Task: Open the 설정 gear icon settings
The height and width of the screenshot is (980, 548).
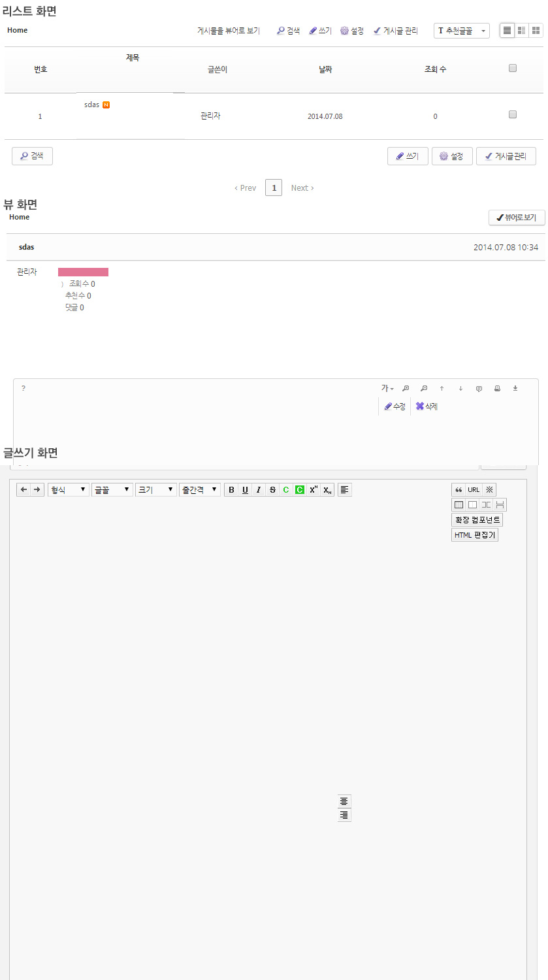Action: point(344,30)
